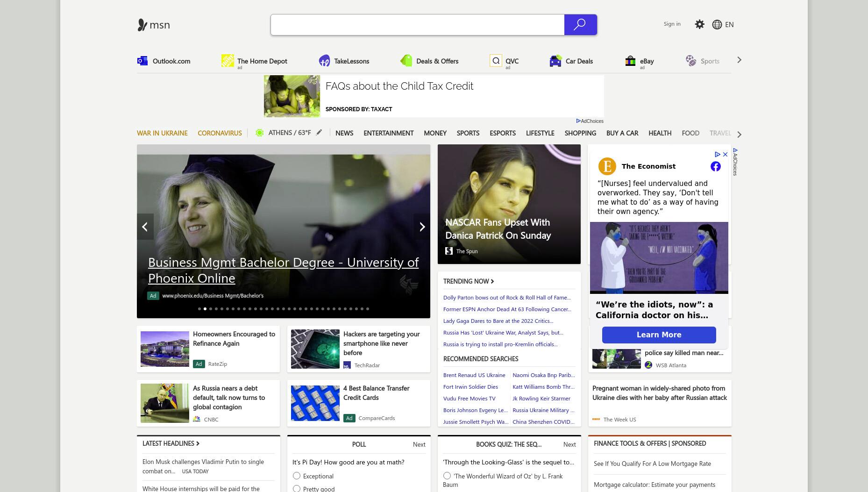
Task: Open the FAQs about Child Tax Credit banner
Action: 434,96
